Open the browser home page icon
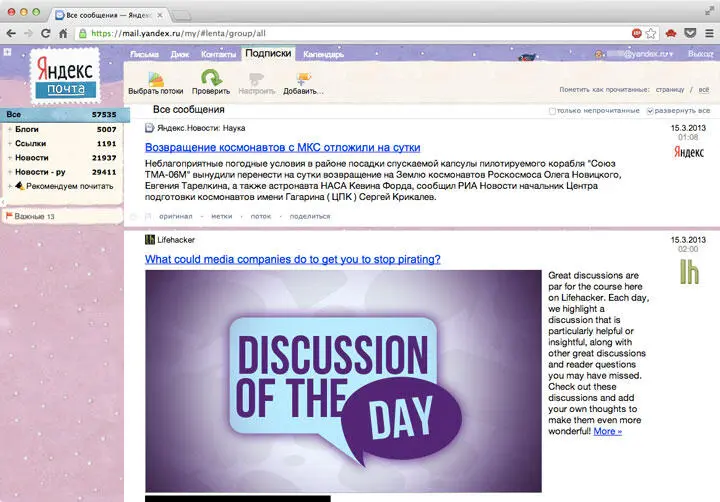The height and width of the screenshot is (502, 720). (x=63, y=33)
